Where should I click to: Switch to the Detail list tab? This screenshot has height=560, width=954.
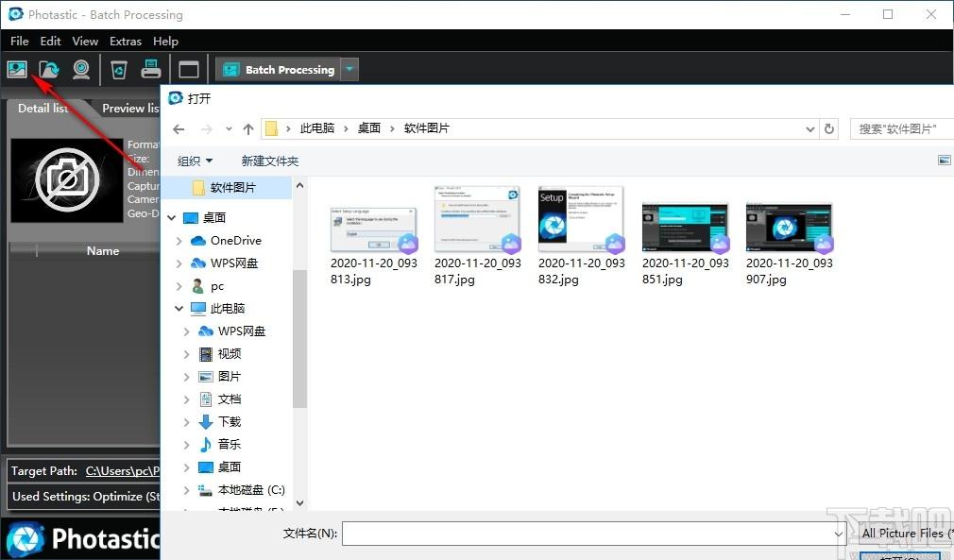pyautogui.click(x=43, y=109)
